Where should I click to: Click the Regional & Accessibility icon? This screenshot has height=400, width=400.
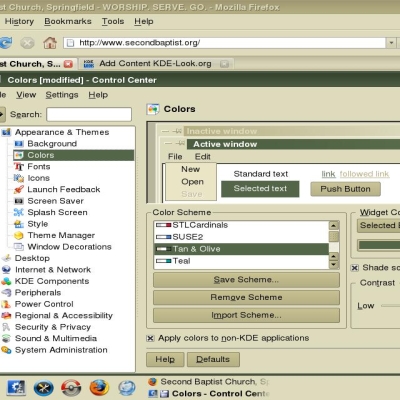tap(6, 315)
